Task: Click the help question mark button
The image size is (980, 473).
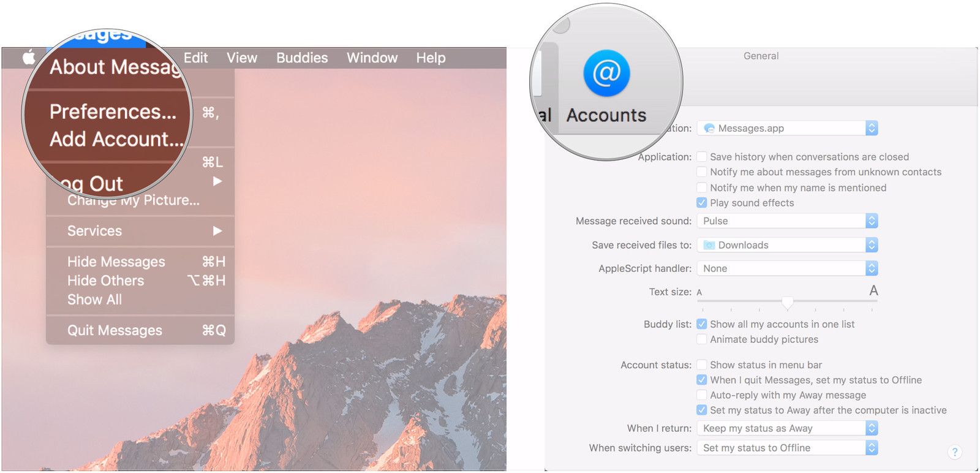Action: 954,452
